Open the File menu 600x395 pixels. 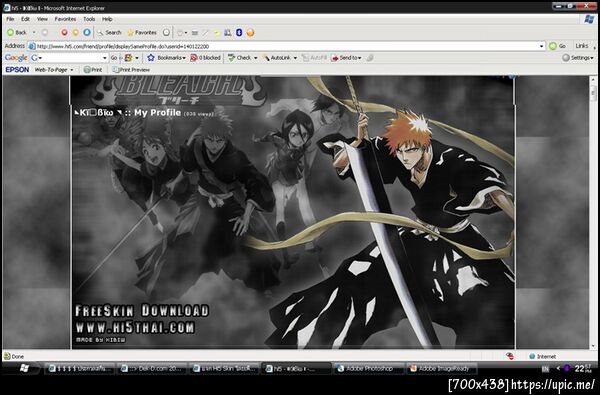tap(10, 19)
